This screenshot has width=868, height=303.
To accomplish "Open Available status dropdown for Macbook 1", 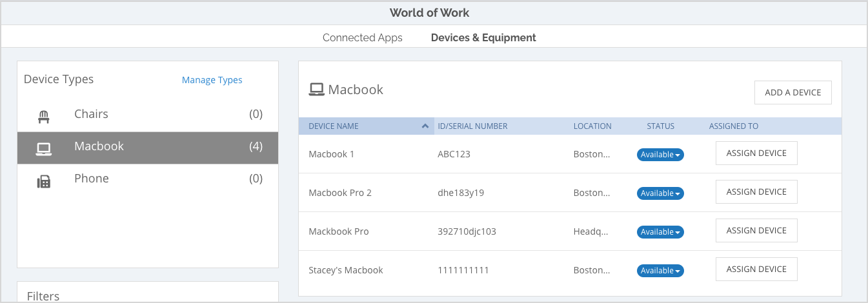I will (x=660, y=155).
